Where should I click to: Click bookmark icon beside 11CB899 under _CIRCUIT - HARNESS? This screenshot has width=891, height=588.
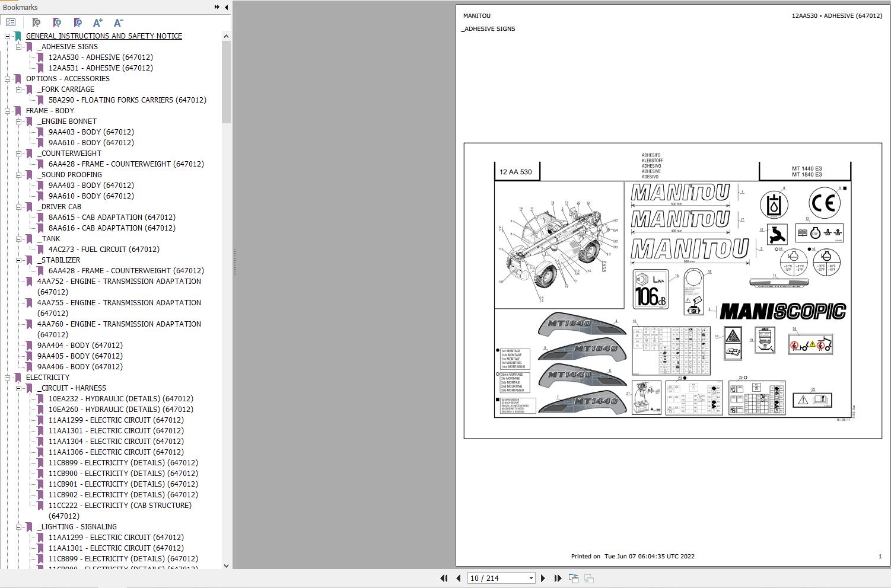[x=40, y=463]
